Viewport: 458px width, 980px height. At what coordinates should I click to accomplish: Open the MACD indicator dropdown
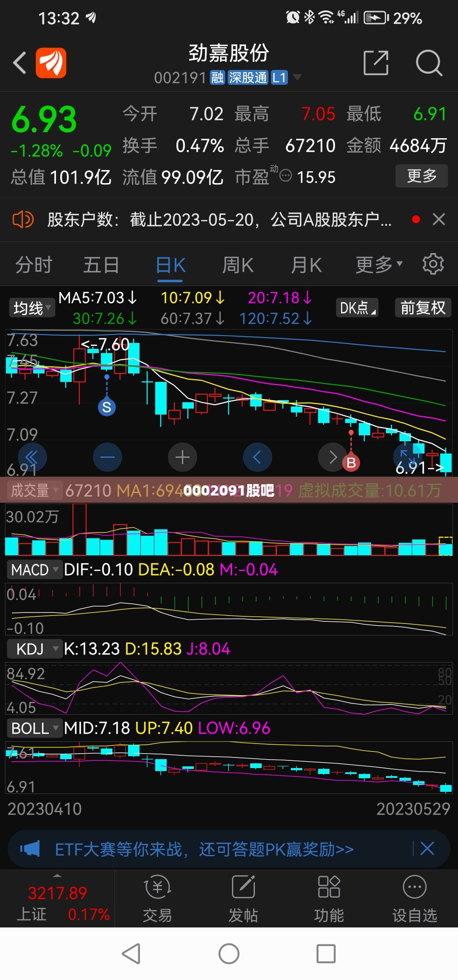(x=34, y=570)
